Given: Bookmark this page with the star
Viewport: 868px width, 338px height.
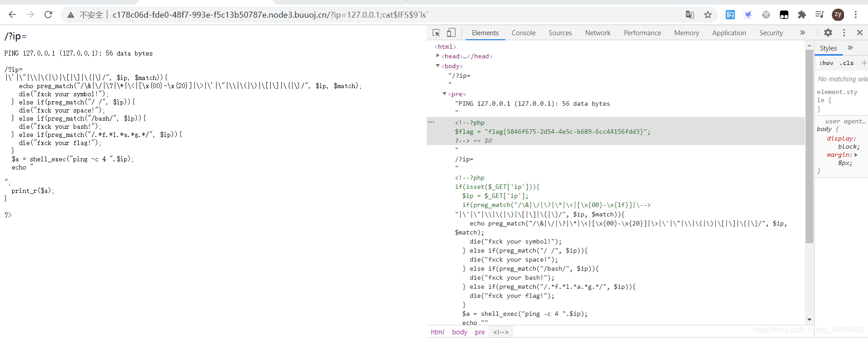Looking at the screenshot, I should pos(708,15).
